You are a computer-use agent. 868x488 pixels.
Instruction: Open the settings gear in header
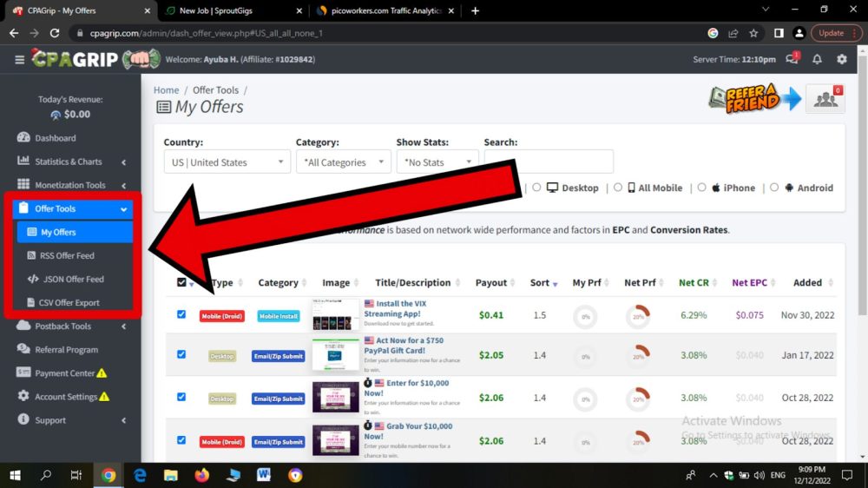[x=842, y=59]
